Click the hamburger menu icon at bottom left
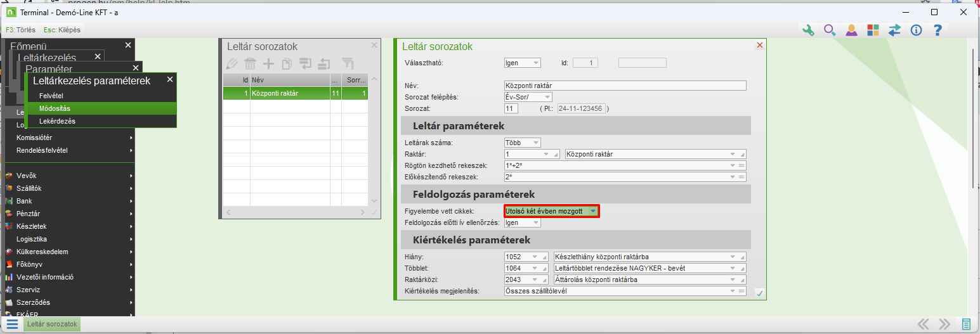 point(12,324)
